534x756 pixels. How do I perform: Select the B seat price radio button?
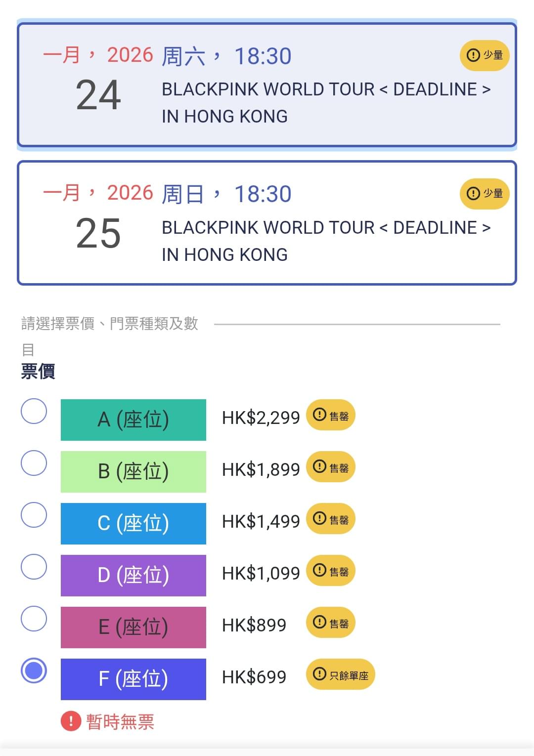coord(34,463)
